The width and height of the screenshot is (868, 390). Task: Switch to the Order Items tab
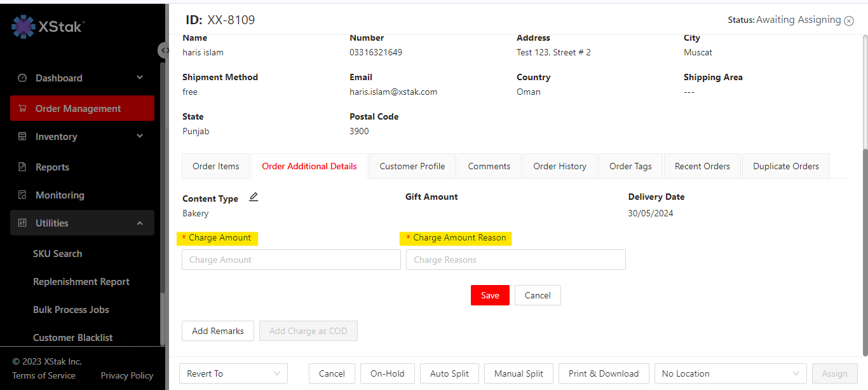pos(216,166)
